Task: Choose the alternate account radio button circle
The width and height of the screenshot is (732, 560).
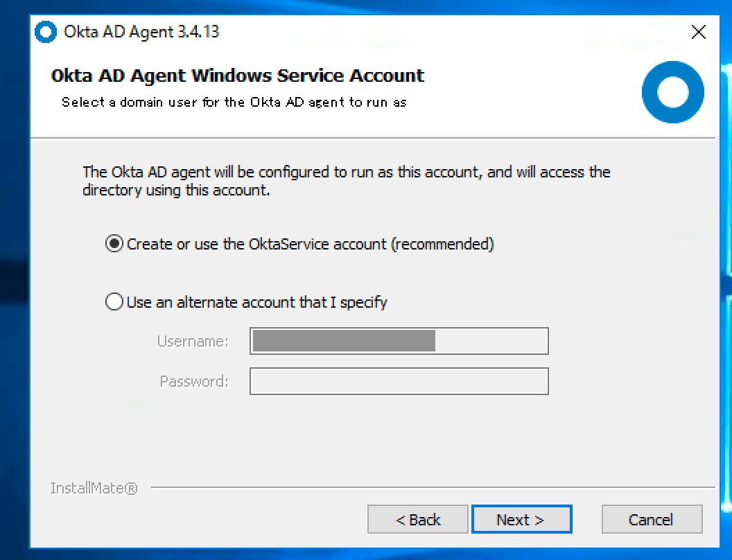Action: (x=114, y=302)
